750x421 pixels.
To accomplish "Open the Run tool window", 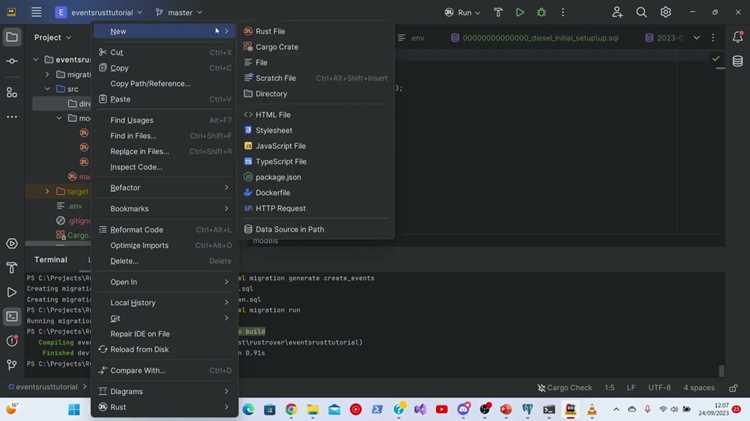I will 12,292.
